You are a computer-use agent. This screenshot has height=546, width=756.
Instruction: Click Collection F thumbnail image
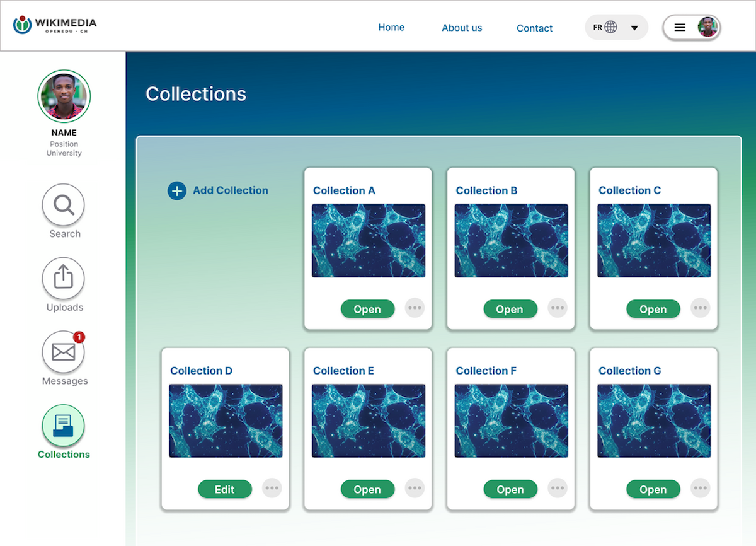coord(512,421)
